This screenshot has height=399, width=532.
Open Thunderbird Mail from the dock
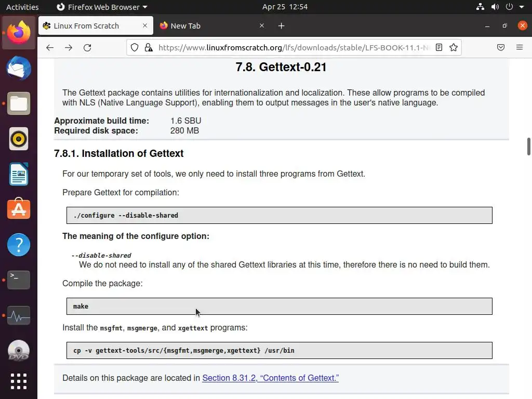[x=19, y=68]
